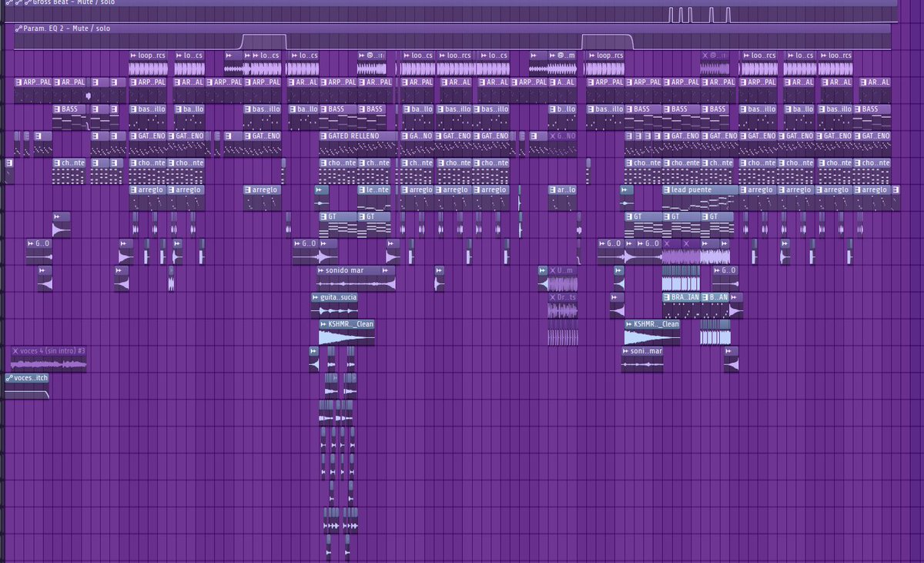The height and width of the screenshot is (563, 924).
Task: Click the X icon on muted U..m clip
Action: [552, 270]
